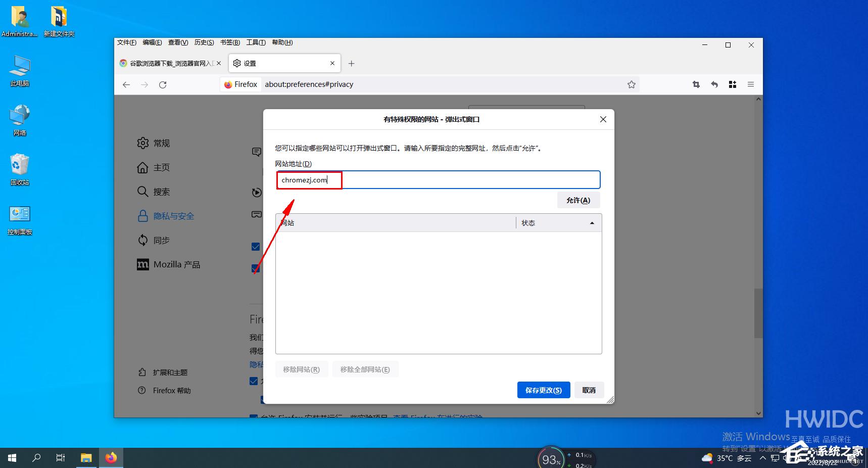Screen dimensions: 868x468
Task: Open a new tab with plus button
Action: coord(352,63)
